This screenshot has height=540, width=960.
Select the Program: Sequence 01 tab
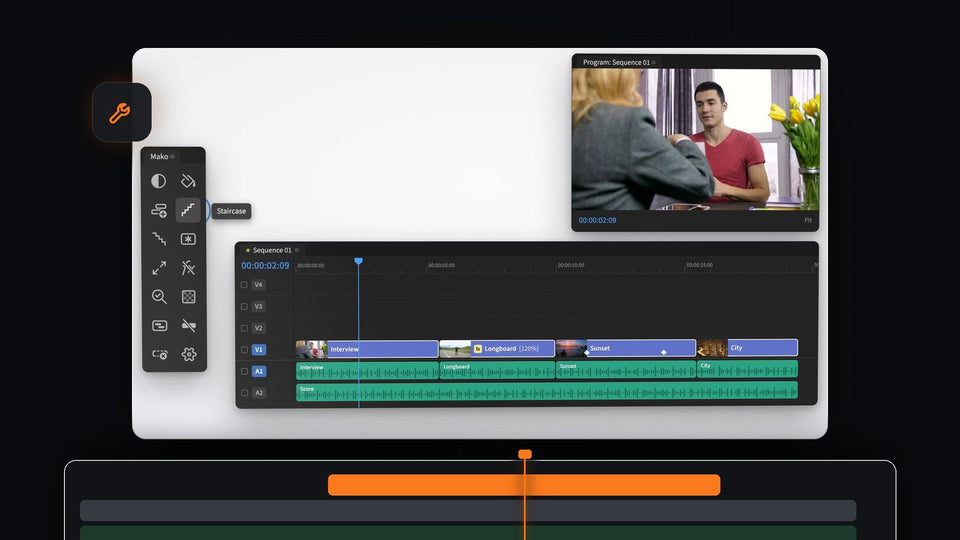tap(616, 62)
